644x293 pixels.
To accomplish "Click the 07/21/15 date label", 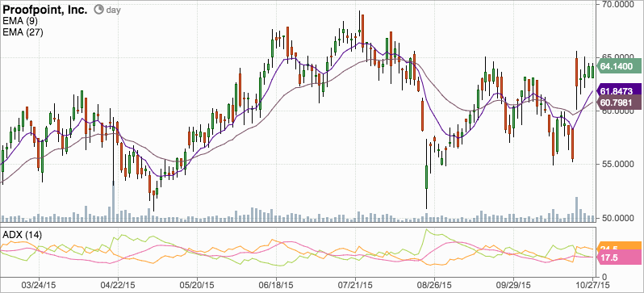I will pyautogui.click(x=356, y=284).
